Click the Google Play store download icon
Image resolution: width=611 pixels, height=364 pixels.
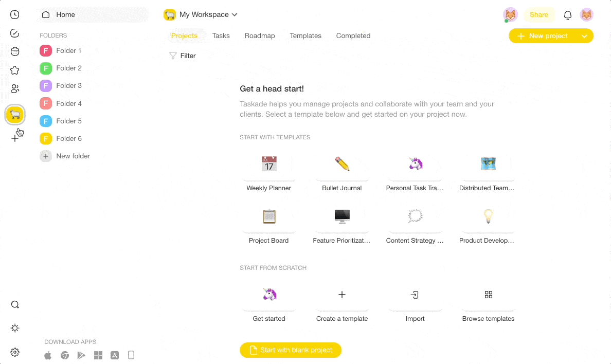[81, 355]
